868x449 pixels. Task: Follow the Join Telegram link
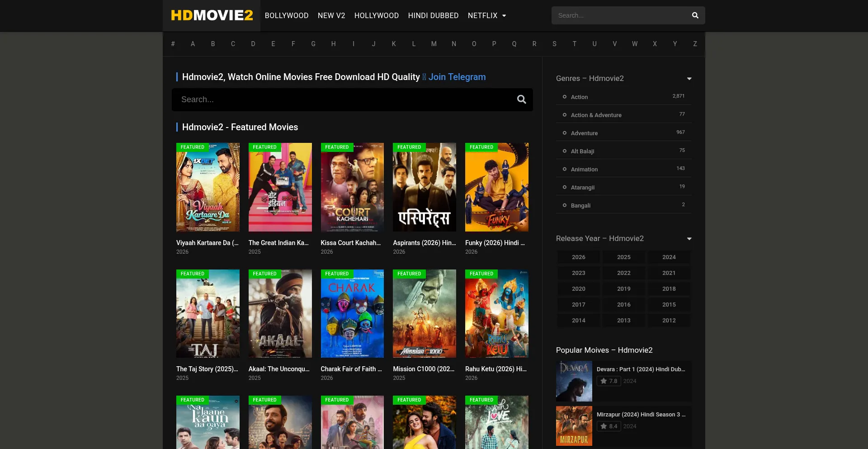coord(457,77)
